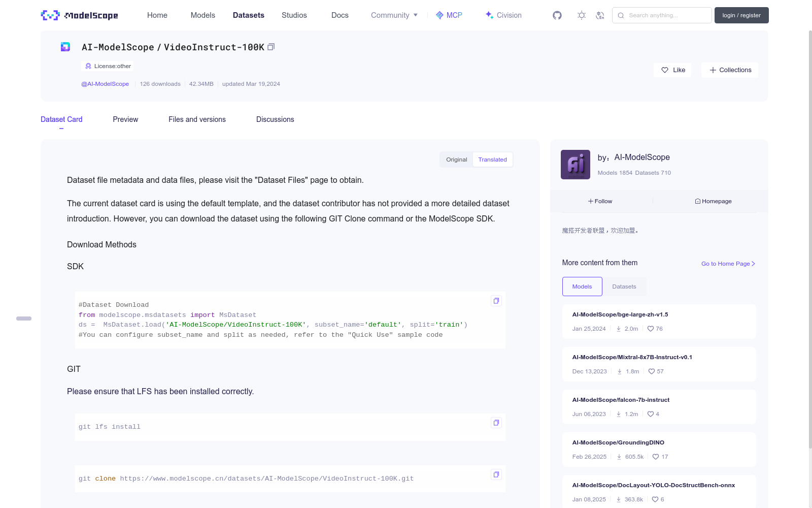Click the License:other tag
The height and width of the screenshot is (508, 812).
108,66
